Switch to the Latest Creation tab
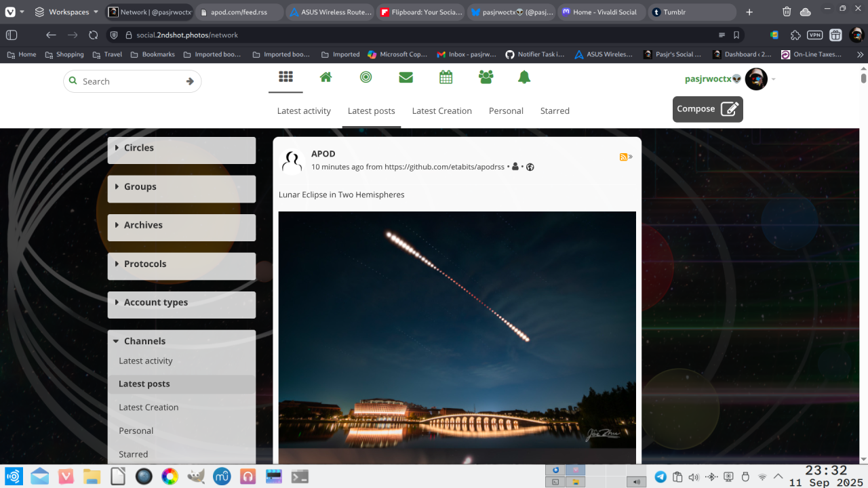The height and width of the screenshot is (488, 868). (x=441, y=111)
